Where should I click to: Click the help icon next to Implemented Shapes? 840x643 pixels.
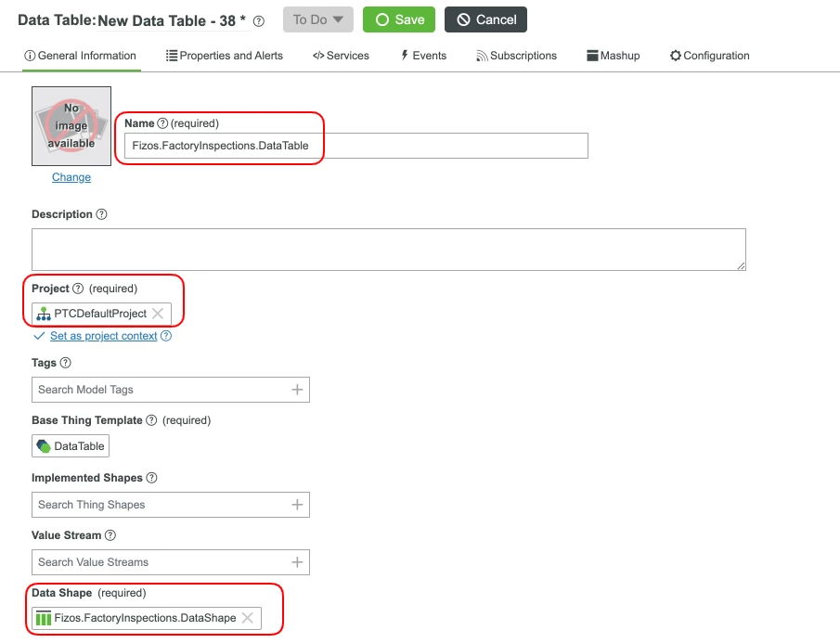[151, 478]
